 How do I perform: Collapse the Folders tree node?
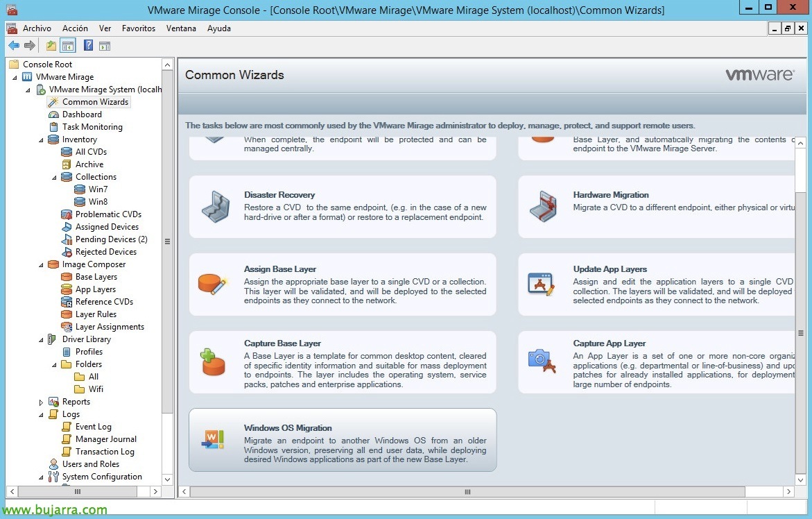[54, 365]
